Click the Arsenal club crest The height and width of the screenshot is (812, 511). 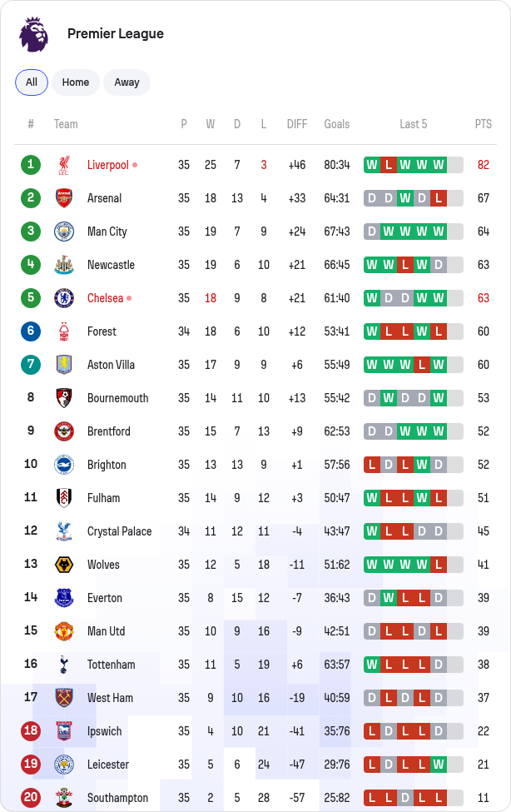click(x=64, y=198)
